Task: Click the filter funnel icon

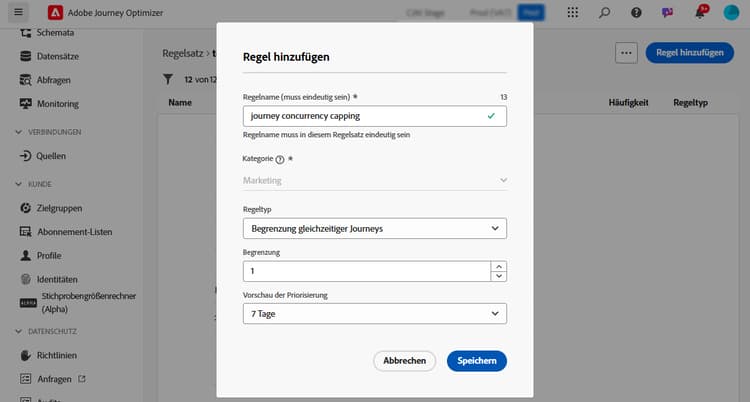Action: point(167,79)
